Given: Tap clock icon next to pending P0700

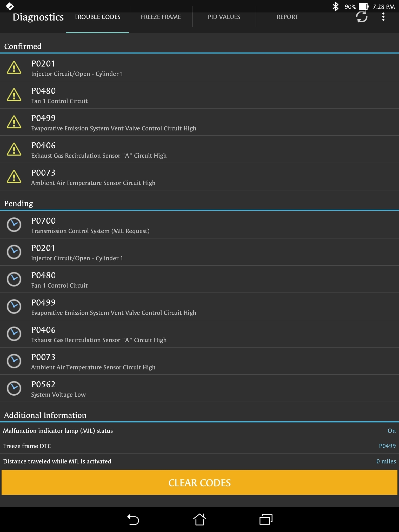Looking at the screenshot, I should (14, 225).
